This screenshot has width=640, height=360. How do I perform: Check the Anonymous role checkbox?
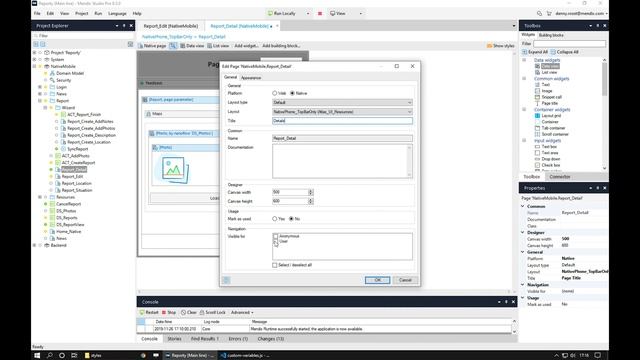tap(276, 236)
